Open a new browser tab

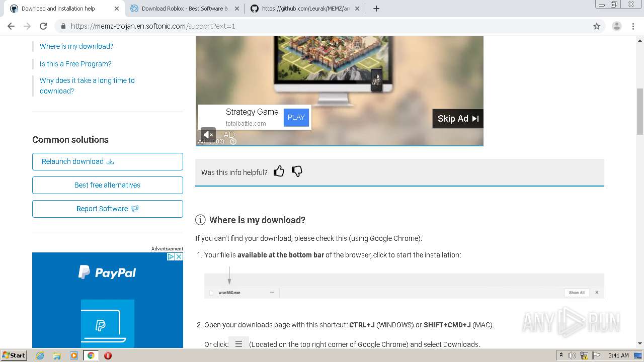click(x=376, y=9)
